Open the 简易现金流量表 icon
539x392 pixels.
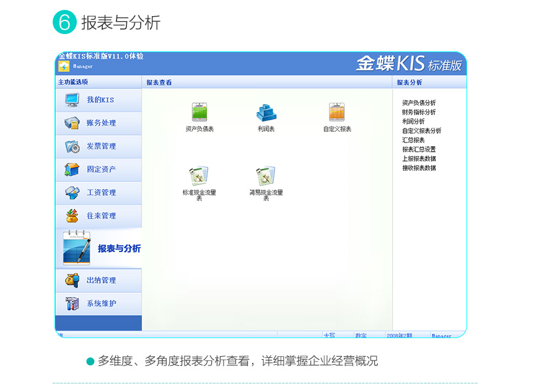tap(266, 176)
